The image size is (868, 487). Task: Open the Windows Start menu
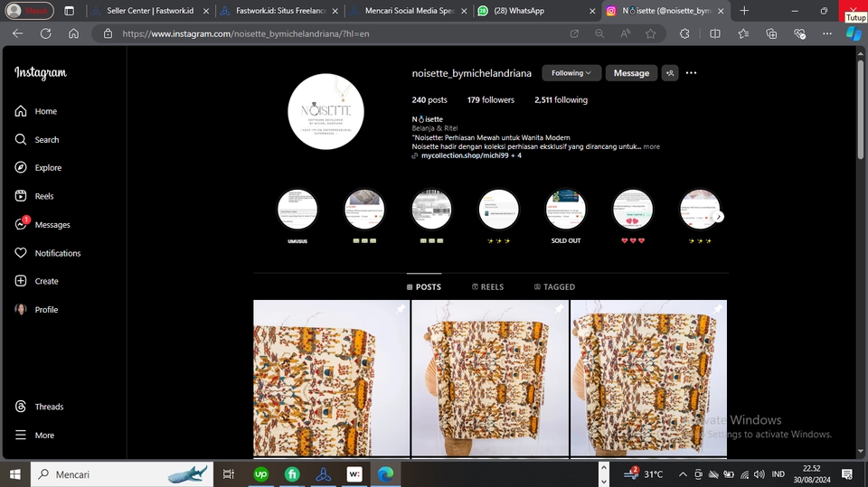[15, 474]
